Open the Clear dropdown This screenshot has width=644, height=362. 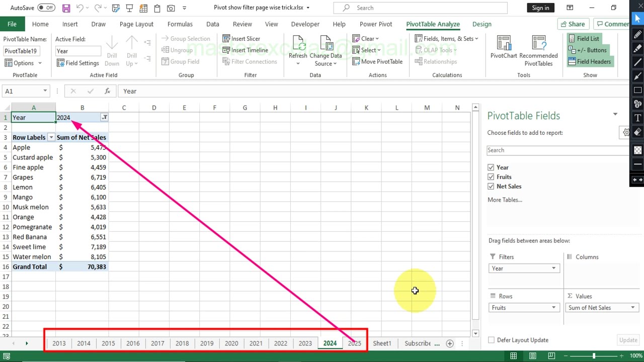[x=365, y=39]
